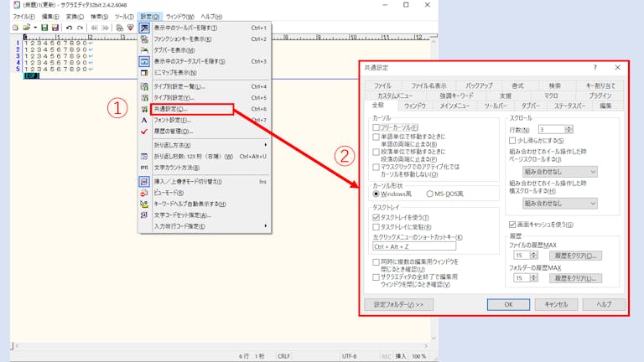Image resolution: width=644 pixels, height=362 pixels.
Task: Click icon beside ステータスバーを隠す item
Action: pos(144,61)
